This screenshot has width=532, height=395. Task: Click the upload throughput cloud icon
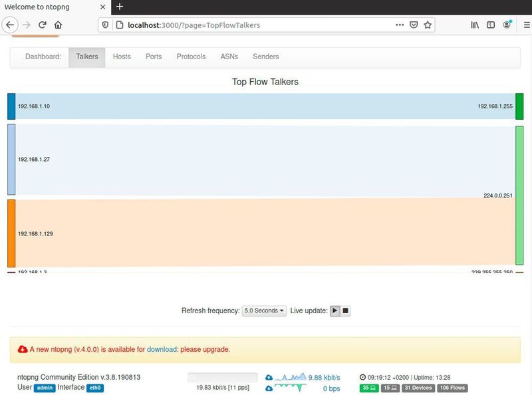click(x=268, y=376)
